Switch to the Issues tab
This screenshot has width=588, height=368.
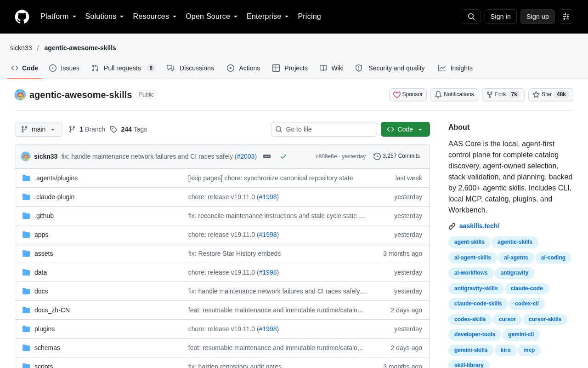[64, 68]
